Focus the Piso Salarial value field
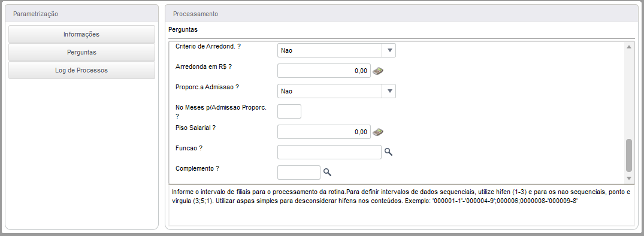The image size is (644, 236). (324, 132)
